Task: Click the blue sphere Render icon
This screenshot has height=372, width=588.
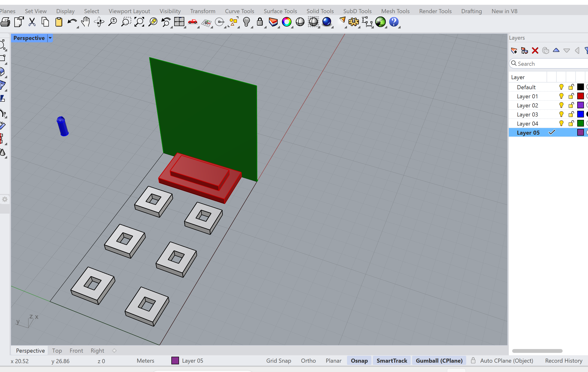Action: tap(327, 22)
